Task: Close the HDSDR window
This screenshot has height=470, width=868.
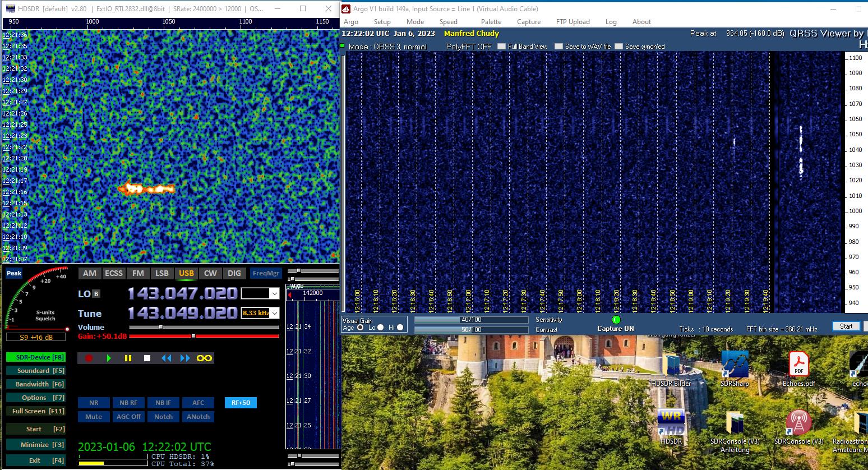Action: click(329, 8)
